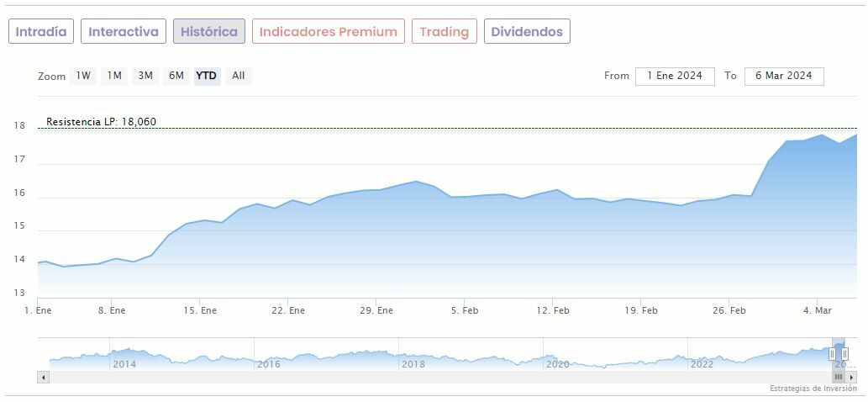Choose the YTD zoom option
868x402 pixels.
[206, 76]
